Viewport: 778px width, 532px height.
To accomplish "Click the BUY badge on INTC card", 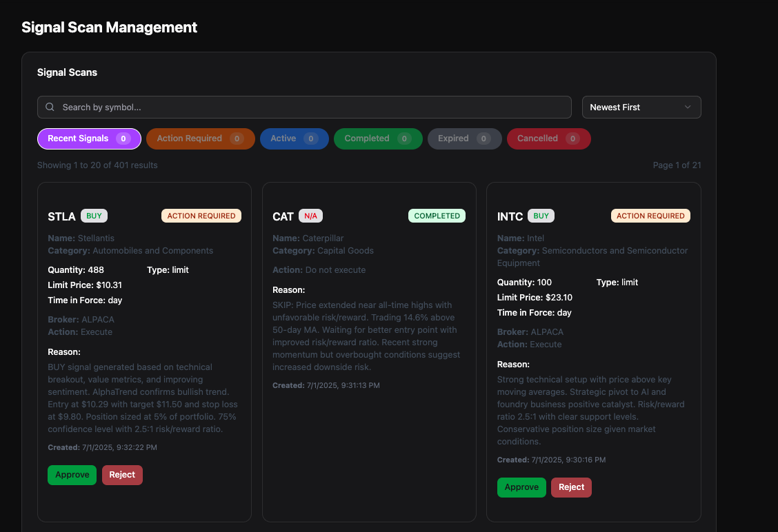I will [x=541, y=215].
